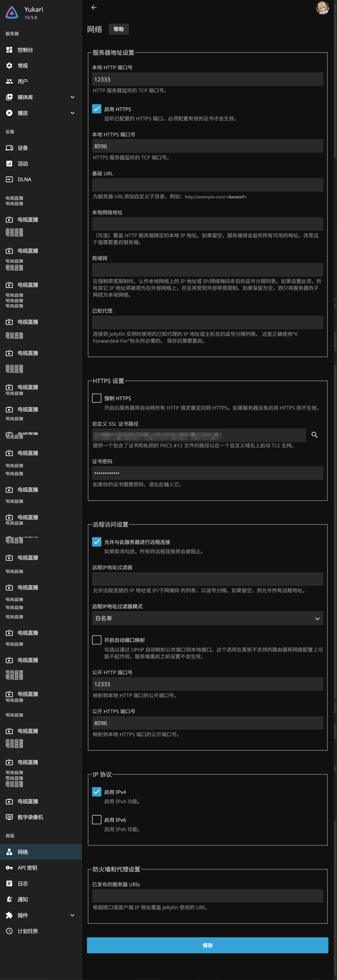Select 数字录像机 menu label
Image resolution: width=337 pixels, height=980 pixels.
coord(30,817)
